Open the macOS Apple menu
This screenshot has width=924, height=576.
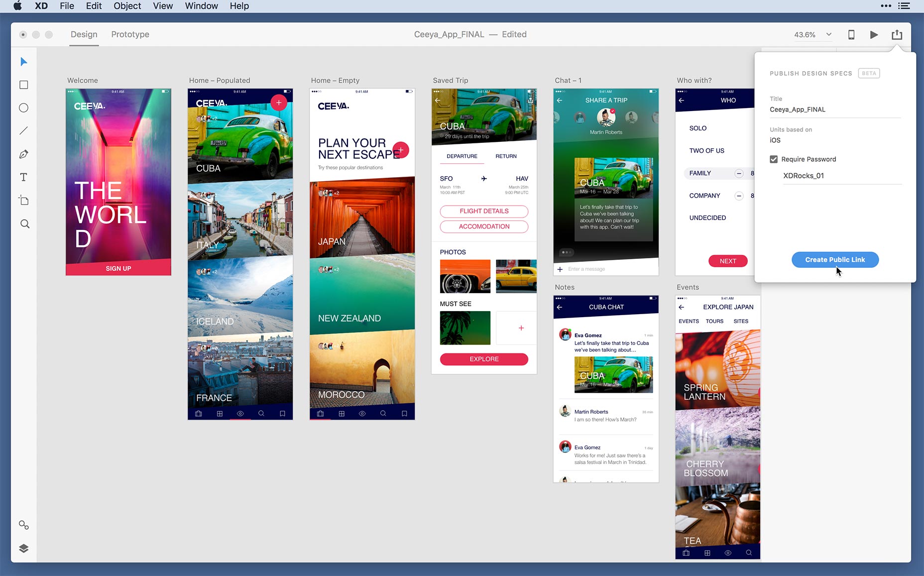click(17, 6)
